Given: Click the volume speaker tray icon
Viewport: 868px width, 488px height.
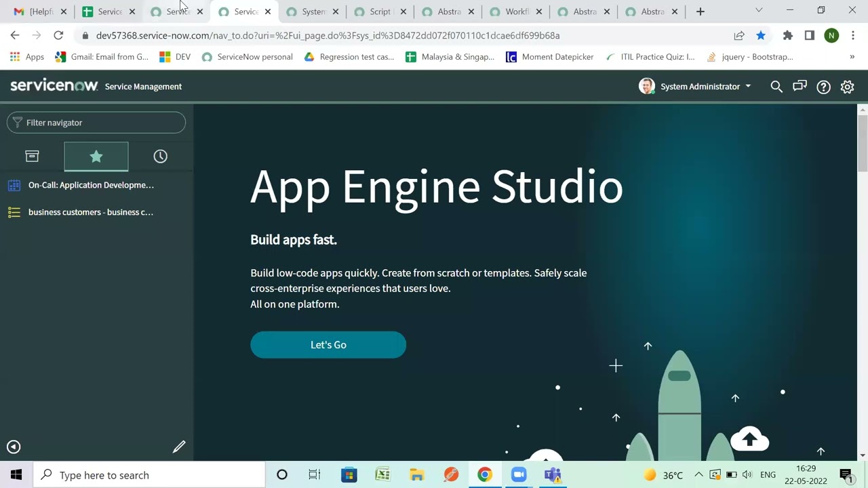Looking at the screenshot, I should (x=747, y=475).
